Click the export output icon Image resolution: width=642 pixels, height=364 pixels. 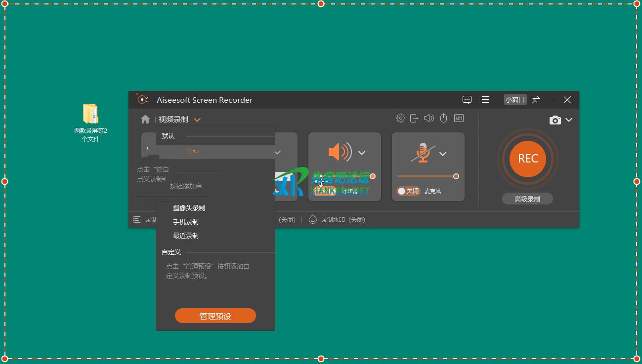(x=415, y=118)
